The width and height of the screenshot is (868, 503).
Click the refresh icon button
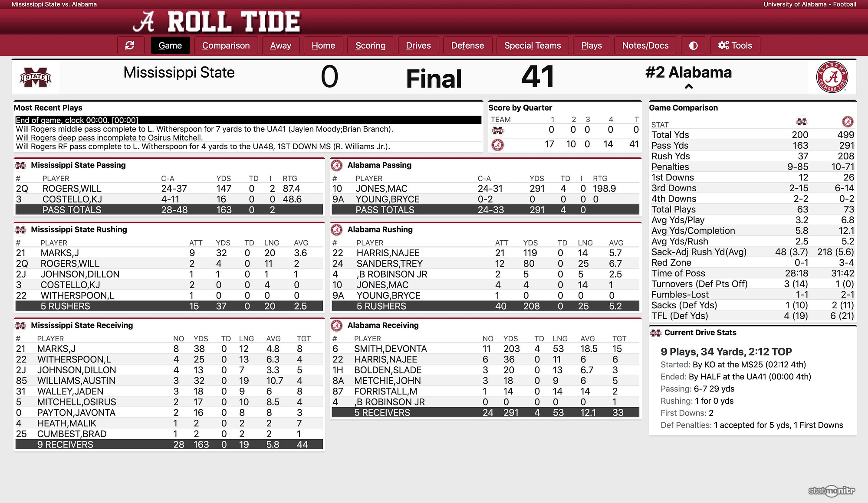(130, 46)
